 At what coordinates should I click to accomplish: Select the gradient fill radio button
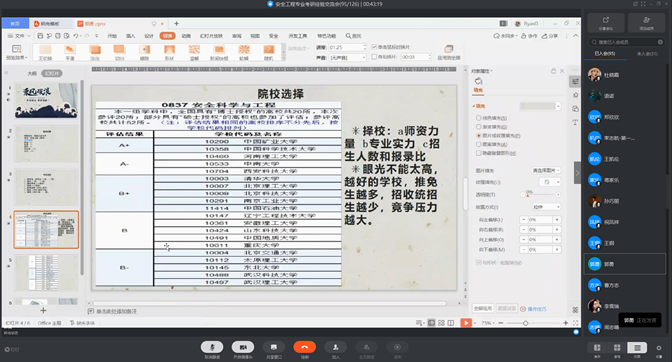(x=478, y=127)
